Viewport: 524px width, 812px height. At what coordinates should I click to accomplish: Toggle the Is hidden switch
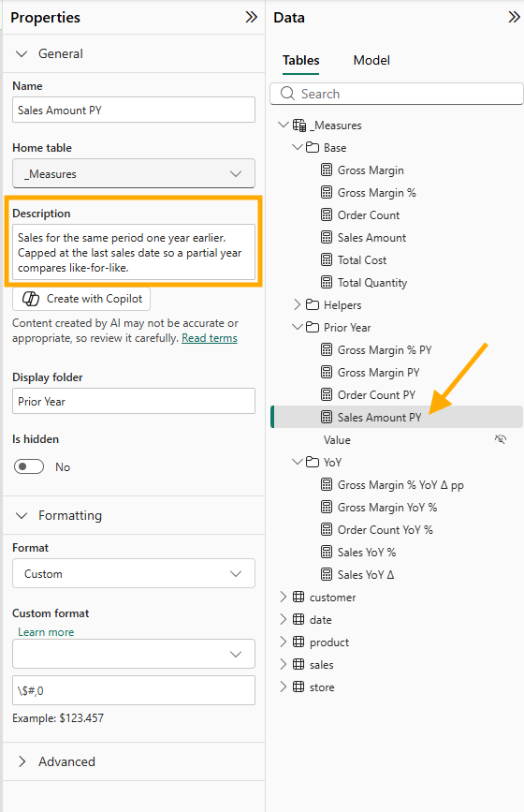coord(29,466)
